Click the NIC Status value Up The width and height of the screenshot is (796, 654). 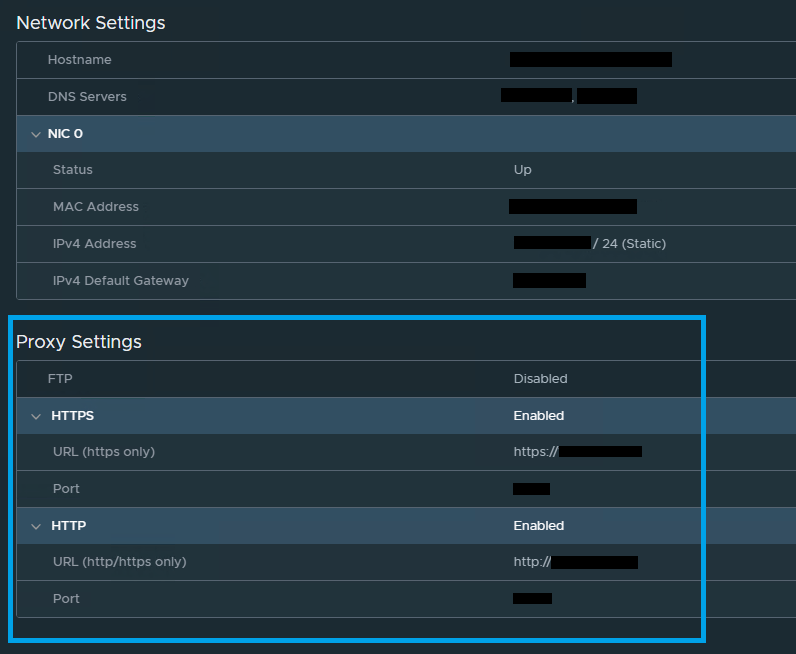coord(522,170)
